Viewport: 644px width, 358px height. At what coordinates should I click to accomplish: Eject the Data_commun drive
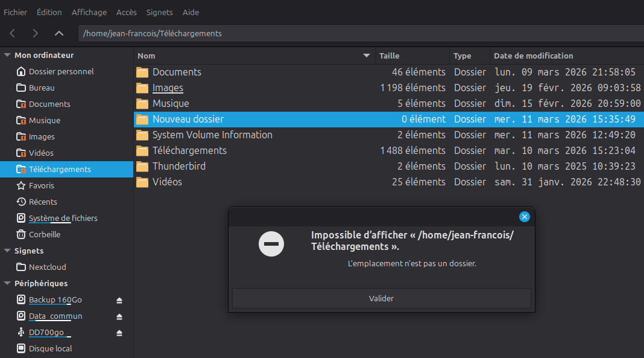[x=119, y=316]
